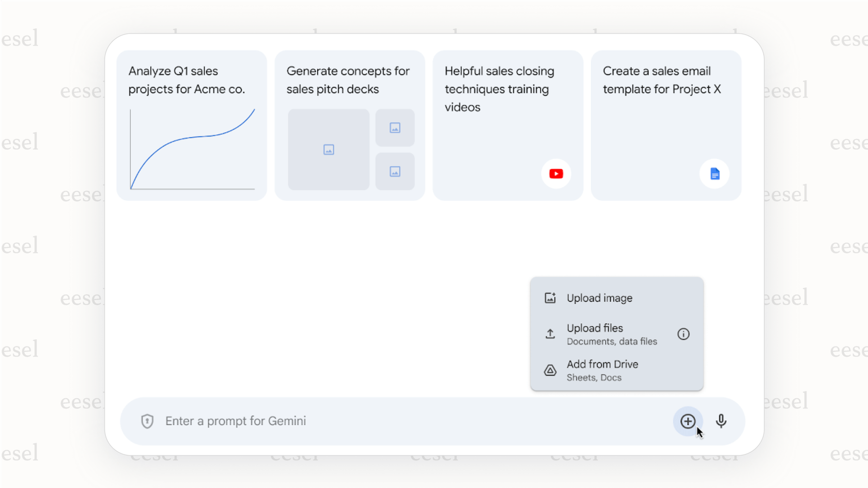Click the sales growth chart on the Acme card
Image resolution: width=868 pixels, height=488 pixels.
(x=192, y=150)
